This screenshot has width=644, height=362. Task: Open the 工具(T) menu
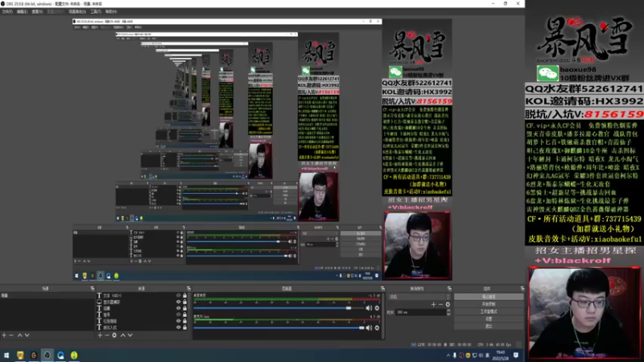96,11
